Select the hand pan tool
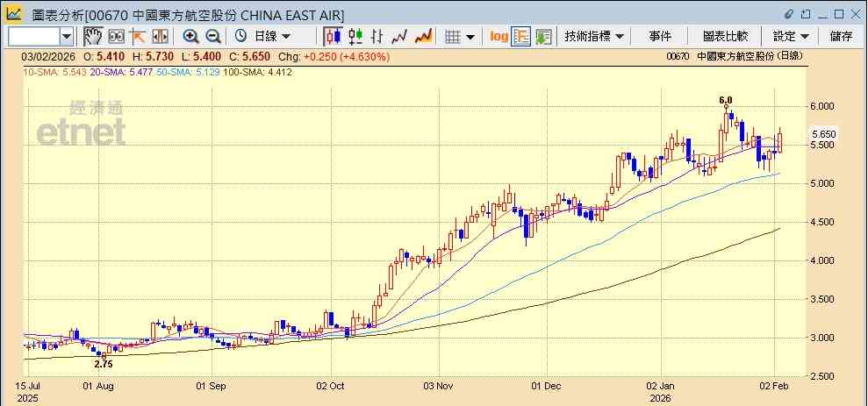Image resolution: width=868 pixels, height=406 pixels. (93, 37)
